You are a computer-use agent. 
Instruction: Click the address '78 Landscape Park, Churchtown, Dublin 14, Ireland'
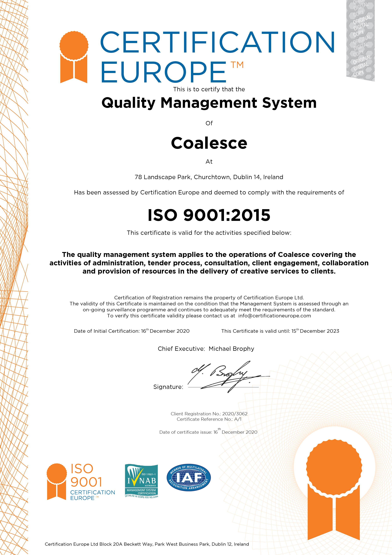pos(209,177)
